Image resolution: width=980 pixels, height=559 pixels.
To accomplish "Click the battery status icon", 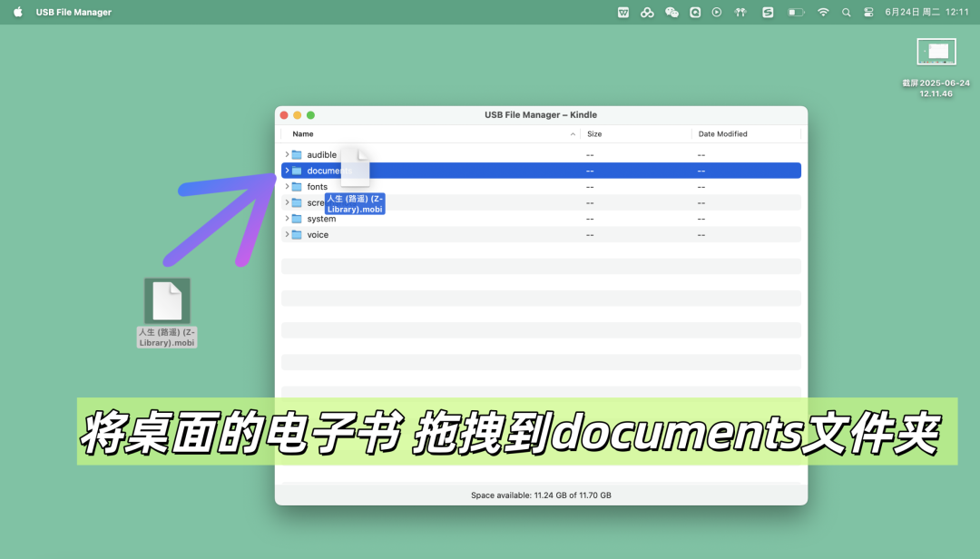I will [796, 12].
